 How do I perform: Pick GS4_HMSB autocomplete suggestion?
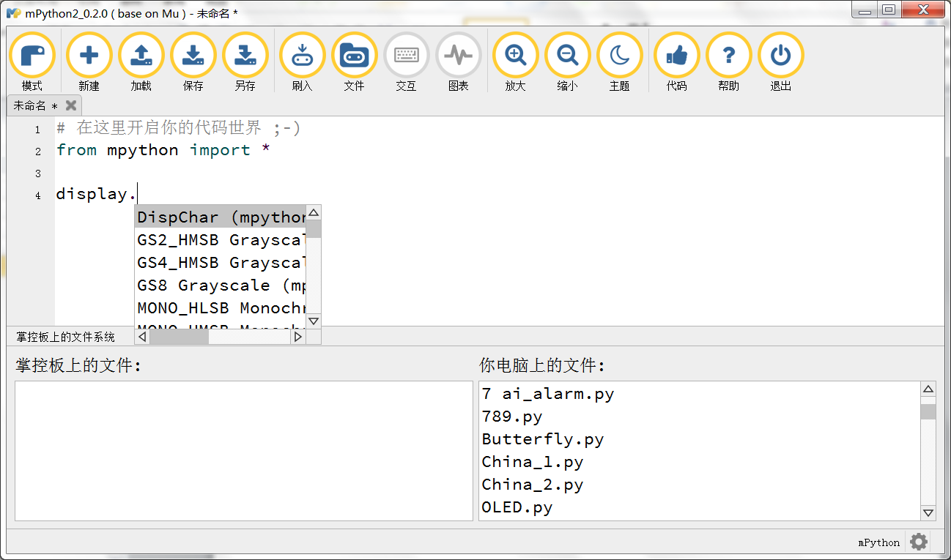click(x=221, y=263)
